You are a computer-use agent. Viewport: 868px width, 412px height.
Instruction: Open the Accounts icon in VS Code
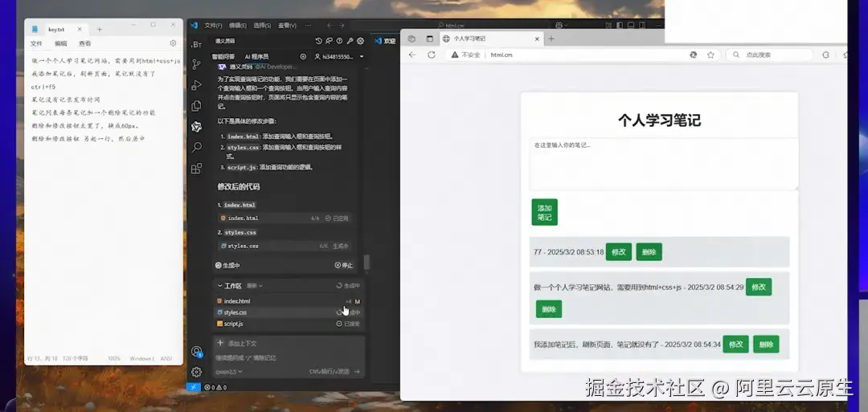(x=197, y=352)
